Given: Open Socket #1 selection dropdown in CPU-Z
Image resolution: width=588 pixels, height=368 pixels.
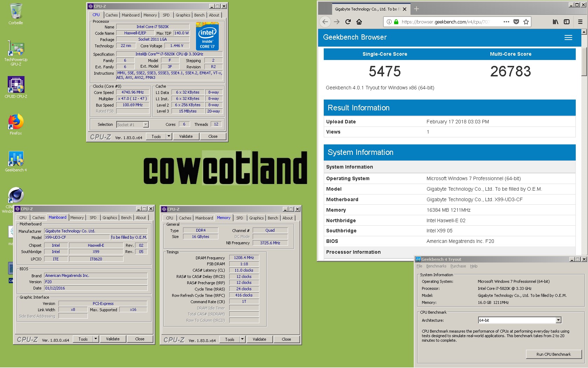Looking at the screenshot, I should click(146, 124).
